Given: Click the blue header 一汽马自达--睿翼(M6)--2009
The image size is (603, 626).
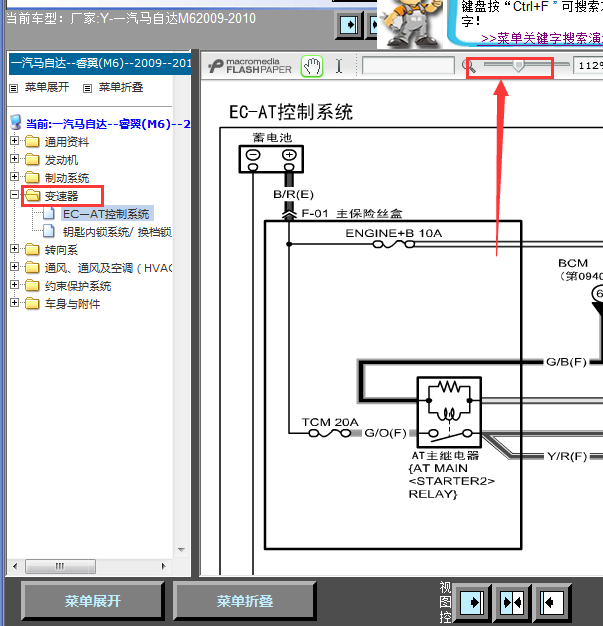Looking at the screenshot, I should click(100, 63).
